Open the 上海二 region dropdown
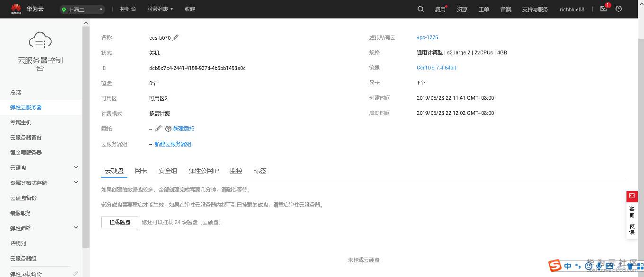Viewport: 644px width, 277px height. 82,9
